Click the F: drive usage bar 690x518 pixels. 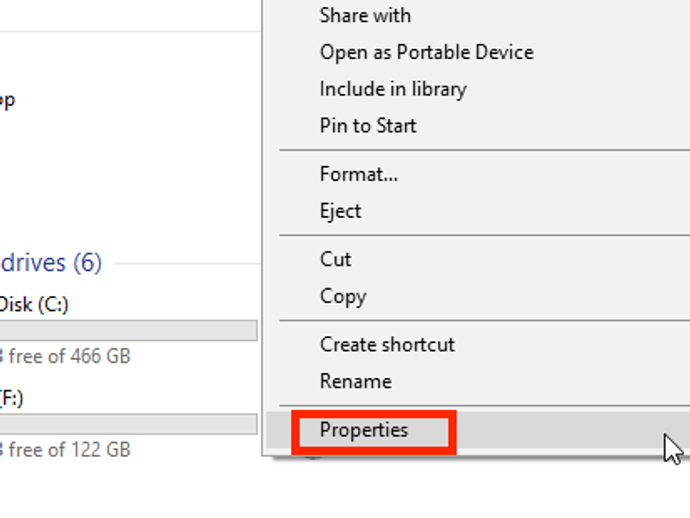click(x=128, y=424)
